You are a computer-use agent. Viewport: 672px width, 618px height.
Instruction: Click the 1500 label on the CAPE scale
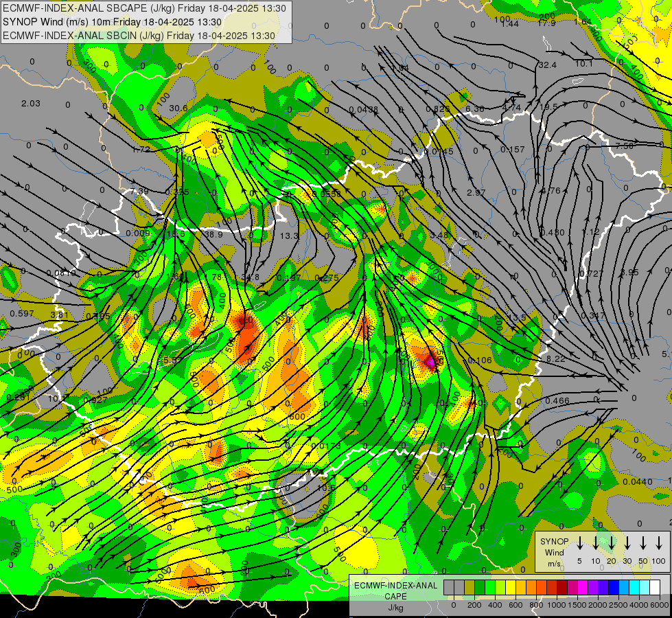click(577, 605)
